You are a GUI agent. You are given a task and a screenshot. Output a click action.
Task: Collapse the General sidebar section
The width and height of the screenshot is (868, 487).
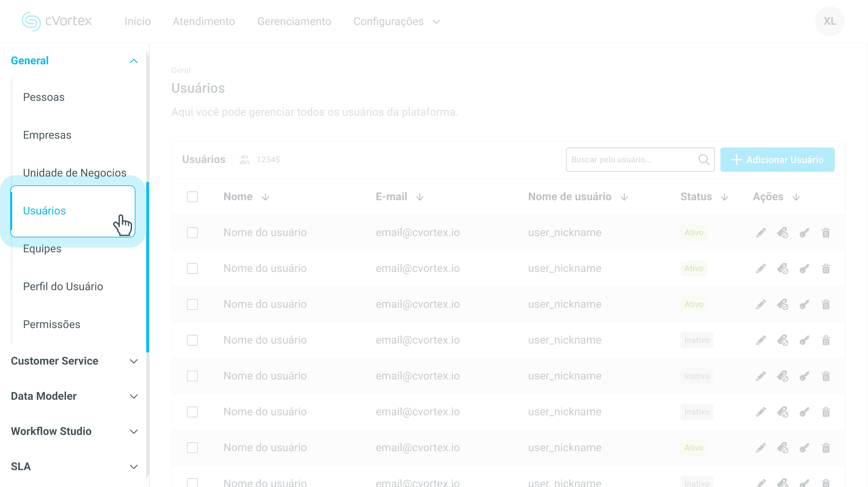pos(134,61)
